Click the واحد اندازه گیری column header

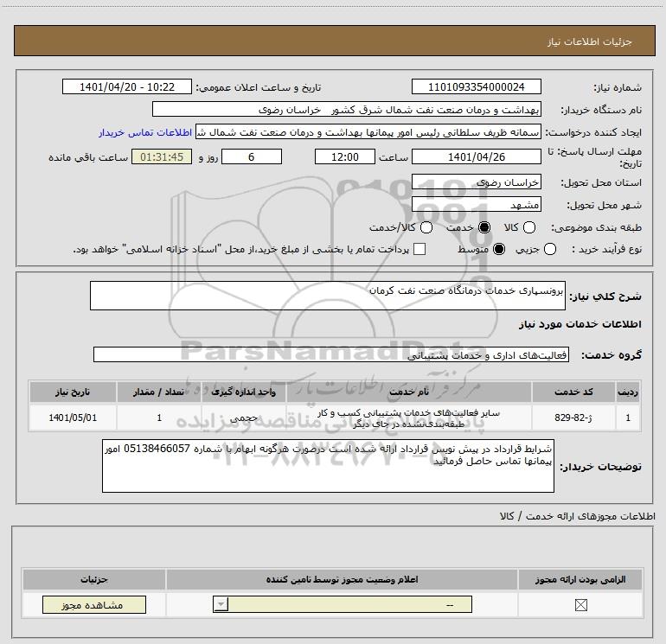pos(244,392)
